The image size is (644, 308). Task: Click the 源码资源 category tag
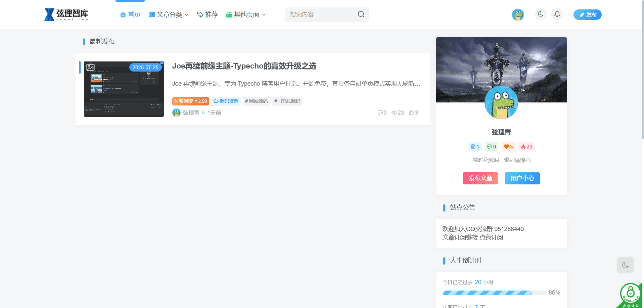(x=226, y=101)
